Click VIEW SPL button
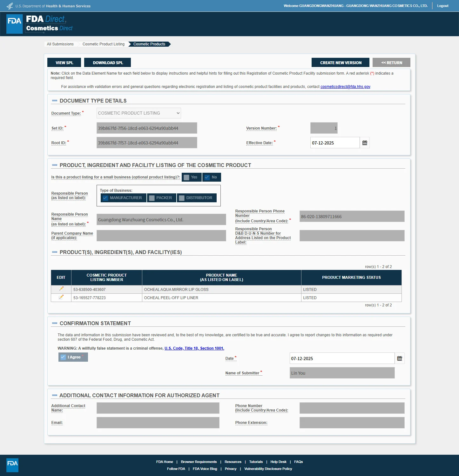The image size is (459, 476). (x=64, y=63)
